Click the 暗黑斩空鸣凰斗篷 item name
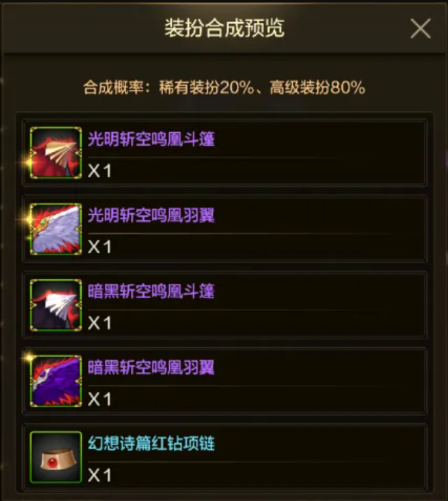This screenshot has height=501, width=448. [x=151, y=291]
